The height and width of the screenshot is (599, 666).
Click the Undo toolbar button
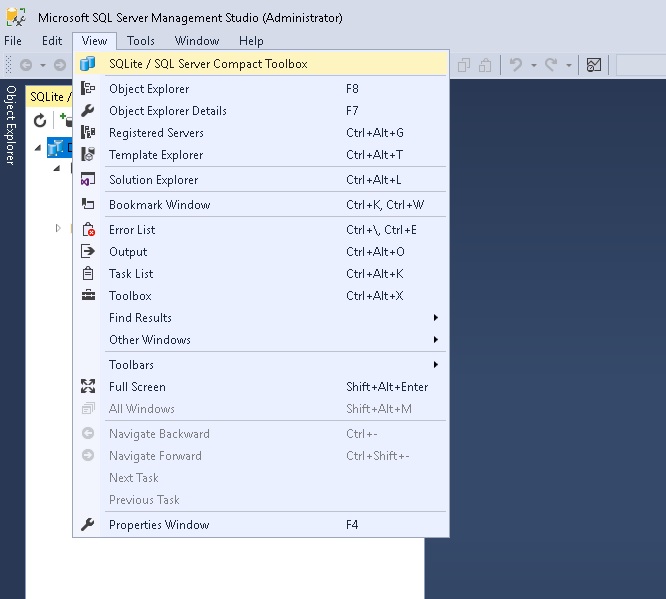click(516, 65)
